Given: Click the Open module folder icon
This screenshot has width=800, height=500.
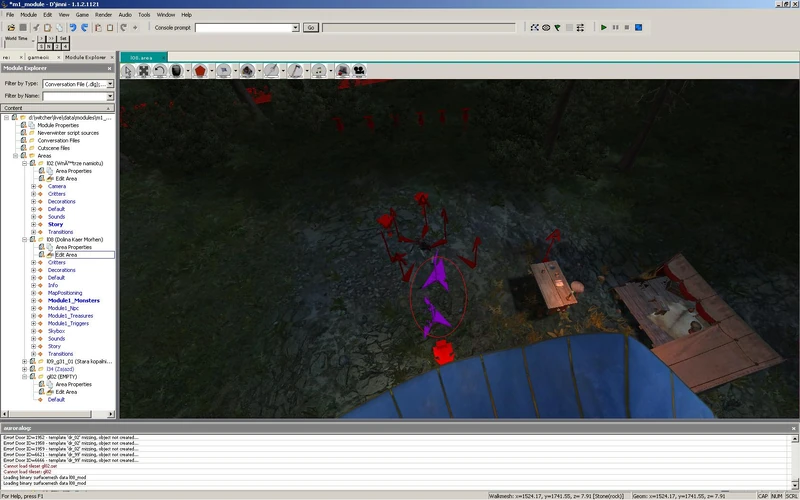Looking at the screenshot, I should (x=11, y=28).
